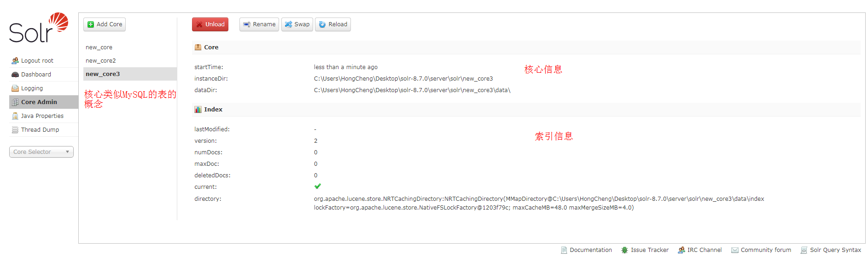This screenshot has width=868, height=263.
Task: Click the Solr Query Syntax icon
Action: (x=804, y=250)
